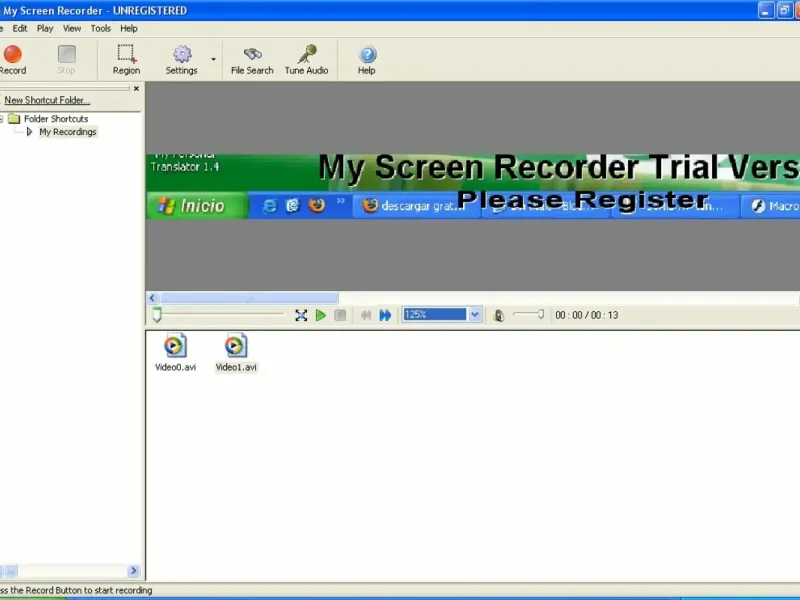This screenshot has height=600, width=800.
Task: Select the Video0.avi file
Action: [176, 353]
